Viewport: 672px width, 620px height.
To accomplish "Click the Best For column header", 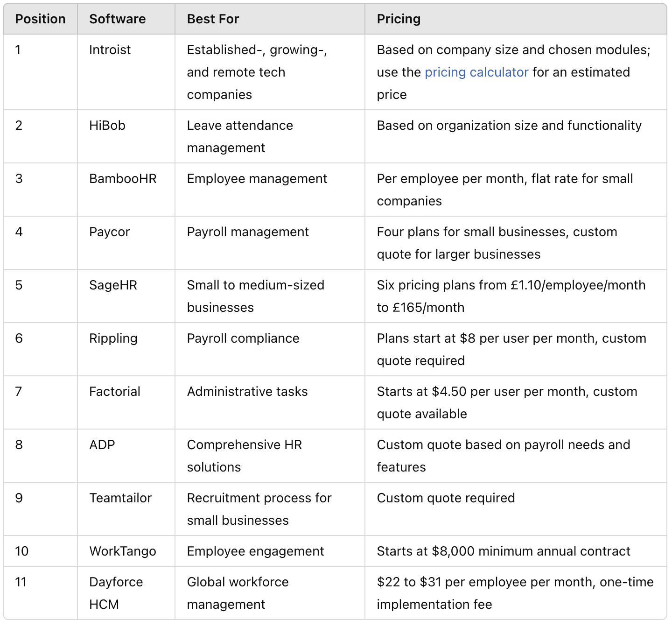I will 270,19.
